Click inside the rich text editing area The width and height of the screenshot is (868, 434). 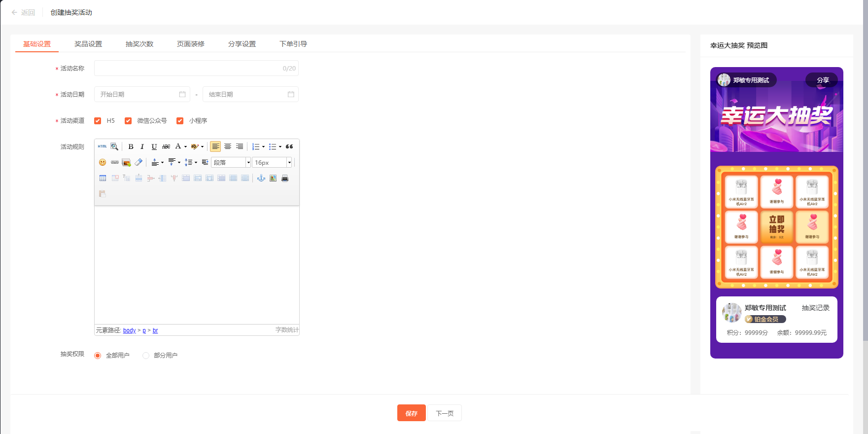[197, 265]
